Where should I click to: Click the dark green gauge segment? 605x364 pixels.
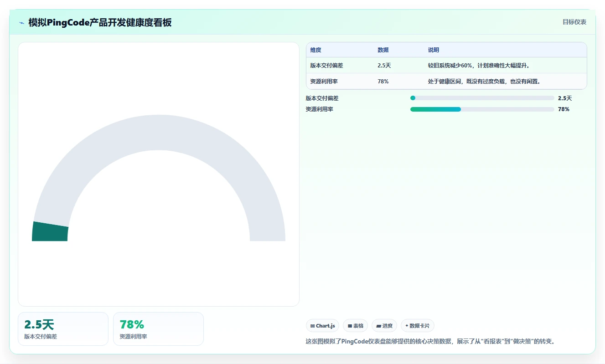click(x=50, y=231)
